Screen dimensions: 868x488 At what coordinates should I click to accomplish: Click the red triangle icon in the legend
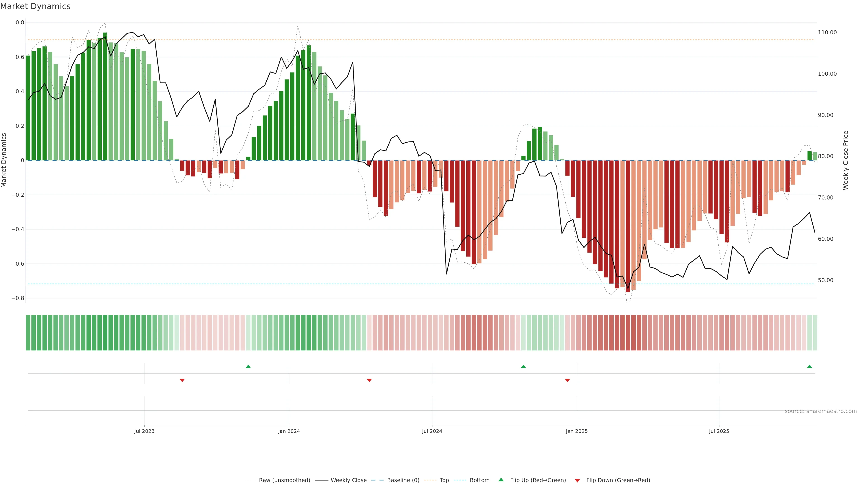tap(577, 481)
